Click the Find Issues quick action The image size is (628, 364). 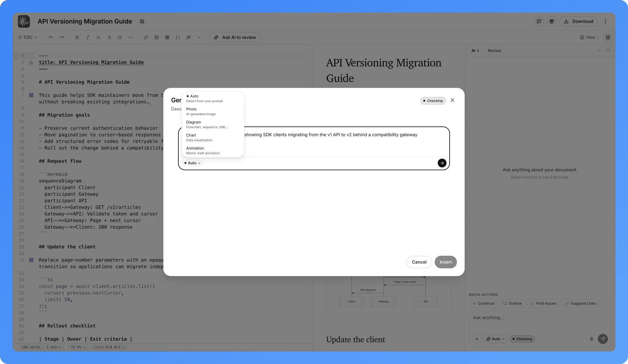(543, 303)
